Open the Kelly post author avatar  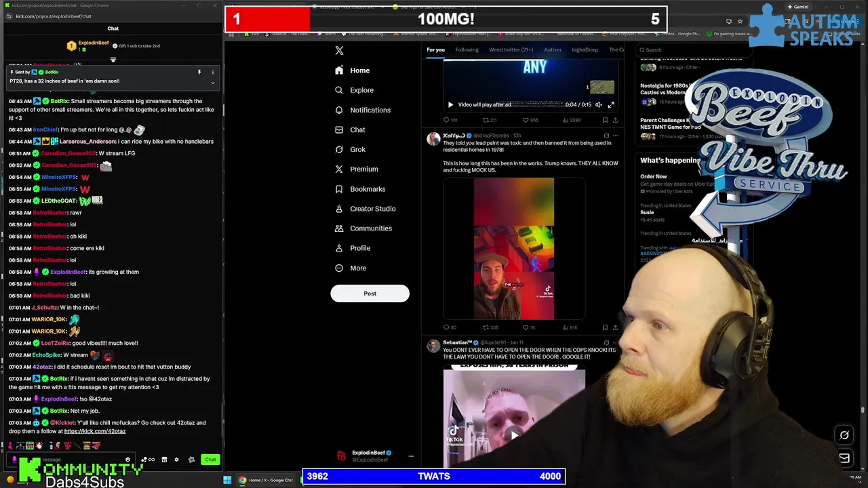(433, 139)
